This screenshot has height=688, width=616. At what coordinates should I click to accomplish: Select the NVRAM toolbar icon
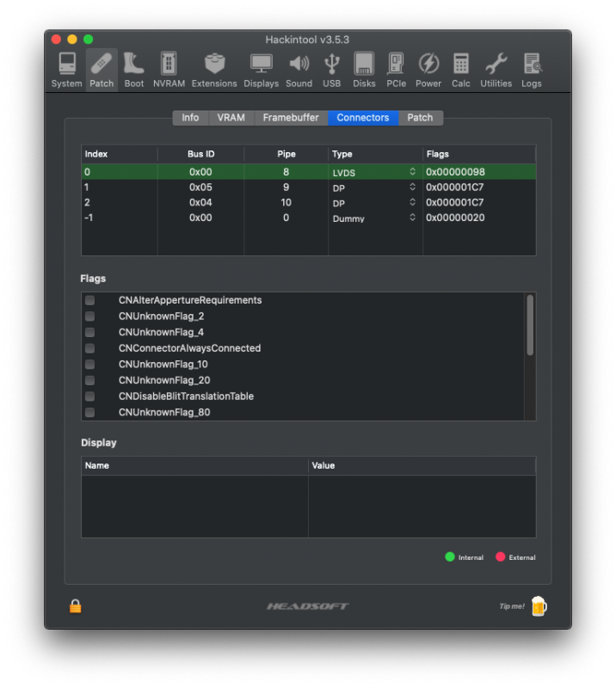click(169, 70)
